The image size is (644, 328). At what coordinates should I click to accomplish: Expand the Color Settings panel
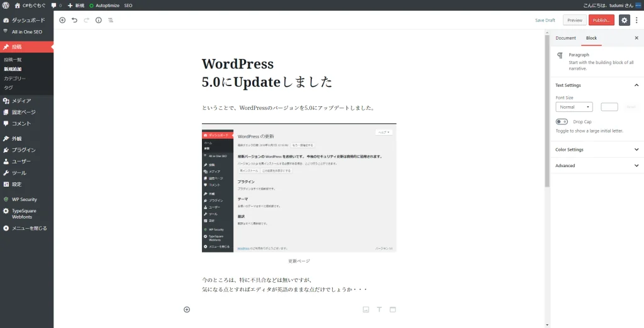pyautogui.click(x=597, y=150)
